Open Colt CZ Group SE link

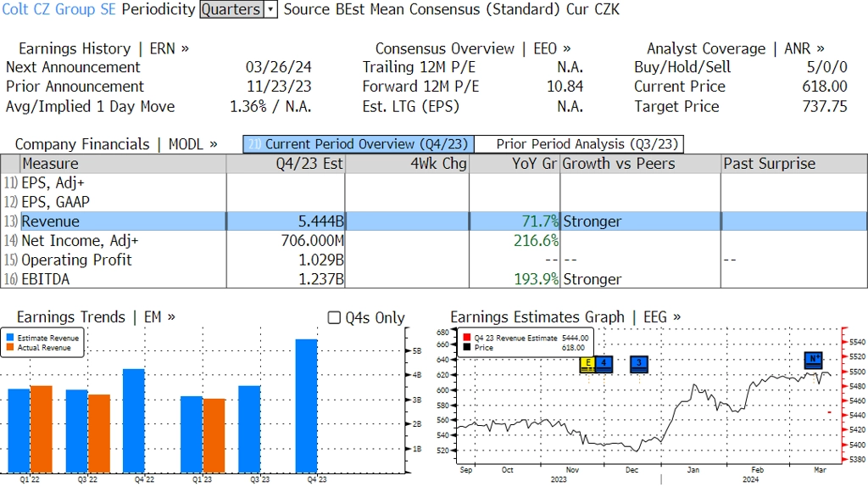click(59, 9)
